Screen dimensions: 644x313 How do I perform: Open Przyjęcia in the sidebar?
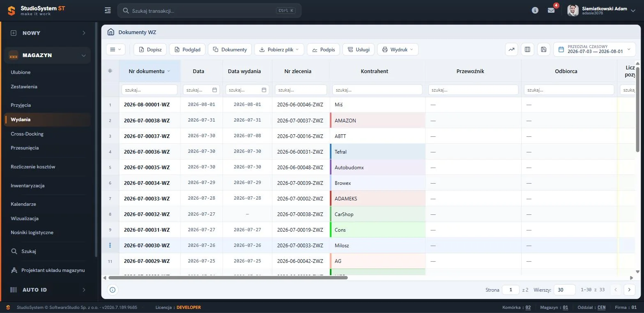click(21, 105)
